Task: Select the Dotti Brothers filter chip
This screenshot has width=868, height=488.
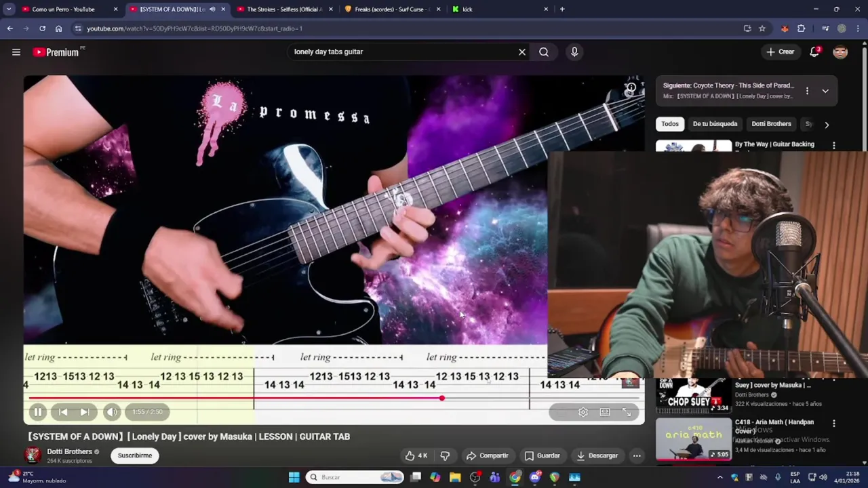Action: [771, 124]
